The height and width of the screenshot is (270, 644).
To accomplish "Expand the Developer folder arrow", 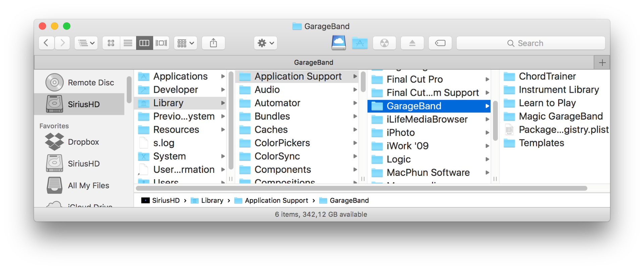I will [x=223, y=89].
